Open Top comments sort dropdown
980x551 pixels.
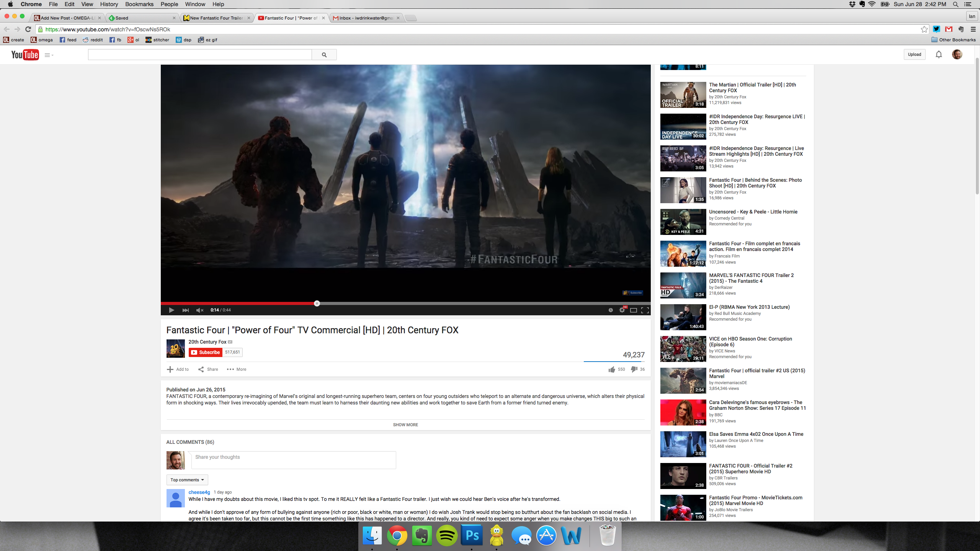pos(187,480)
